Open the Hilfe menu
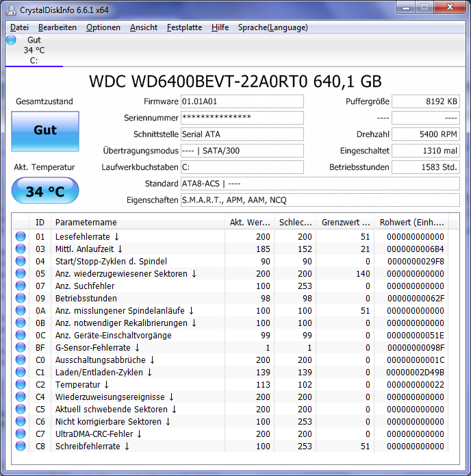The image size is (471, 476). pos(220,27)
